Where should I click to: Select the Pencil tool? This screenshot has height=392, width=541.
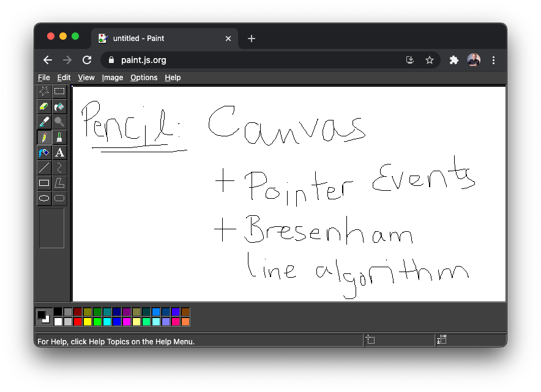pos(44,137)
